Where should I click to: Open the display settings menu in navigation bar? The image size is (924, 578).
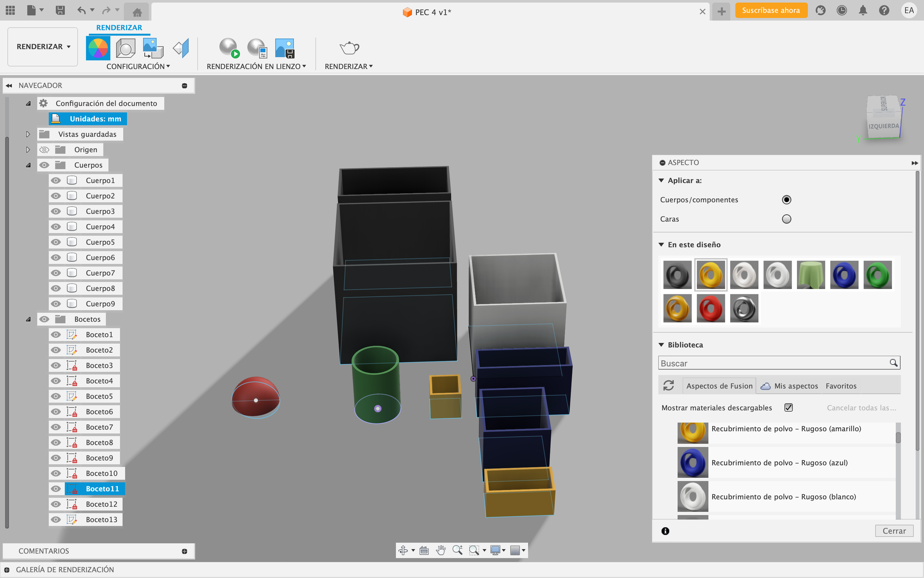(497, 550)
